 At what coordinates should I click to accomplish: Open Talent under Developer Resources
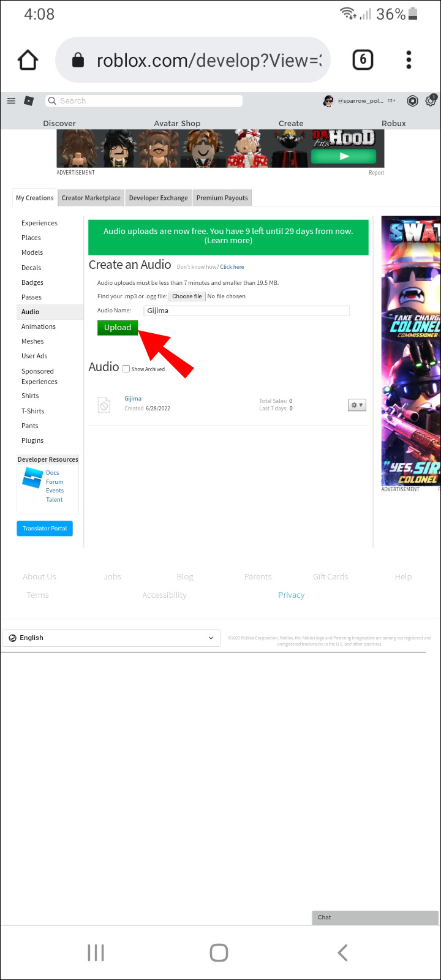[x=55, y=500]
